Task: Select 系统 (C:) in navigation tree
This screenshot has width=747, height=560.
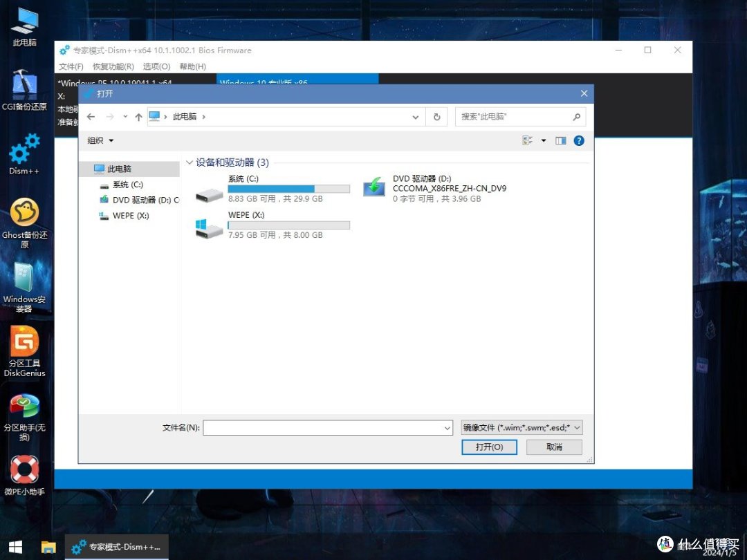Action: [129, 185]
